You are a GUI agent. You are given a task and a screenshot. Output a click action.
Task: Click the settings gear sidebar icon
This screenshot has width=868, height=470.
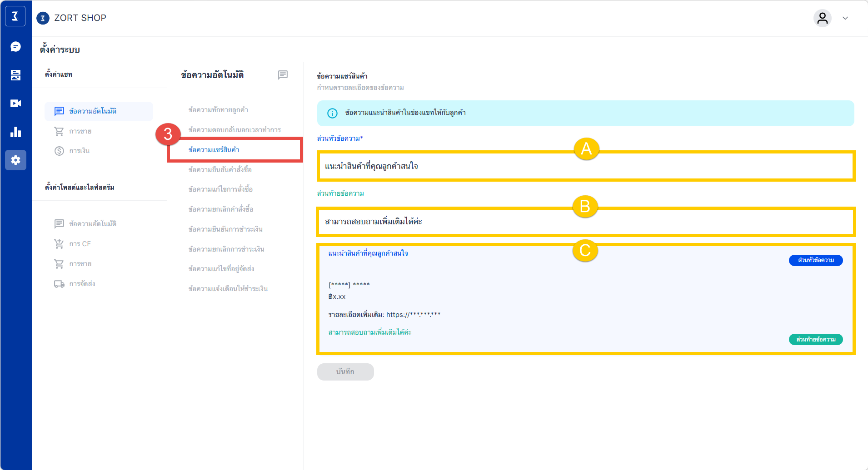tap(15, 160)
